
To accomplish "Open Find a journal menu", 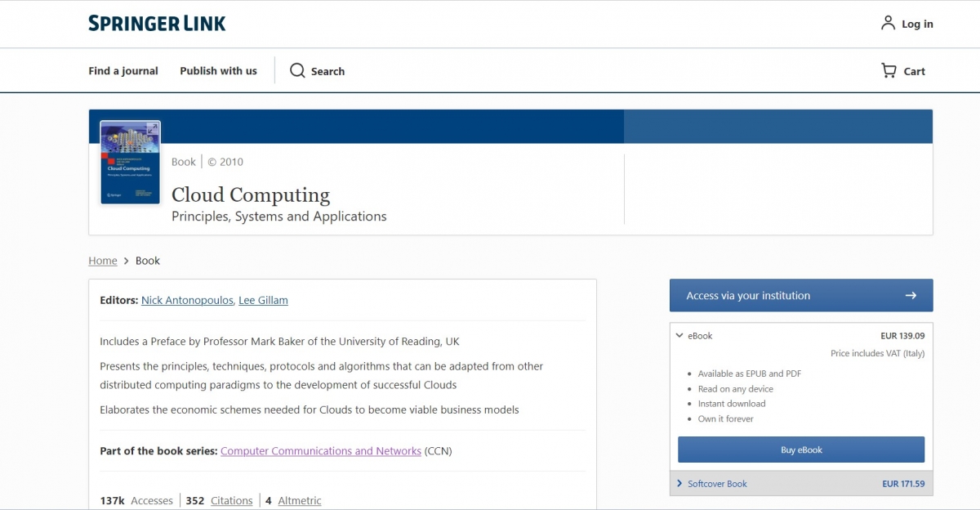I will [123, 71].
